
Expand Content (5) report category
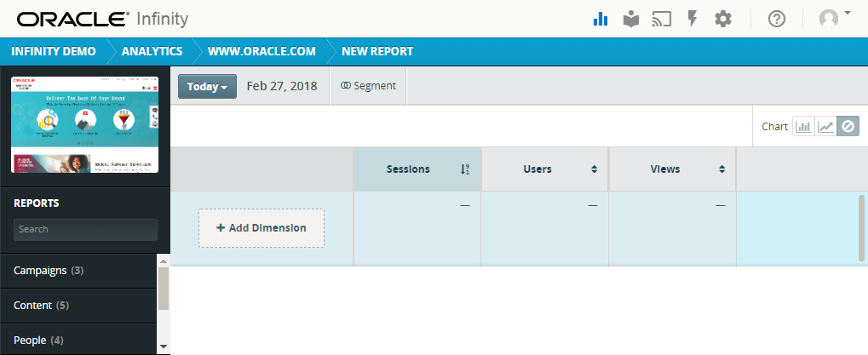point(78,306)
